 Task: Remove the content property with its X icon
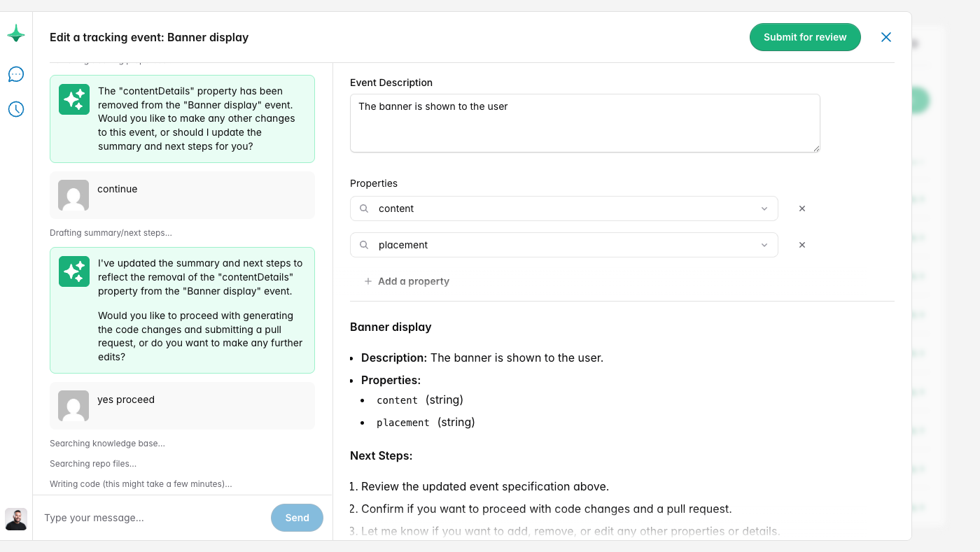point(802,208)
